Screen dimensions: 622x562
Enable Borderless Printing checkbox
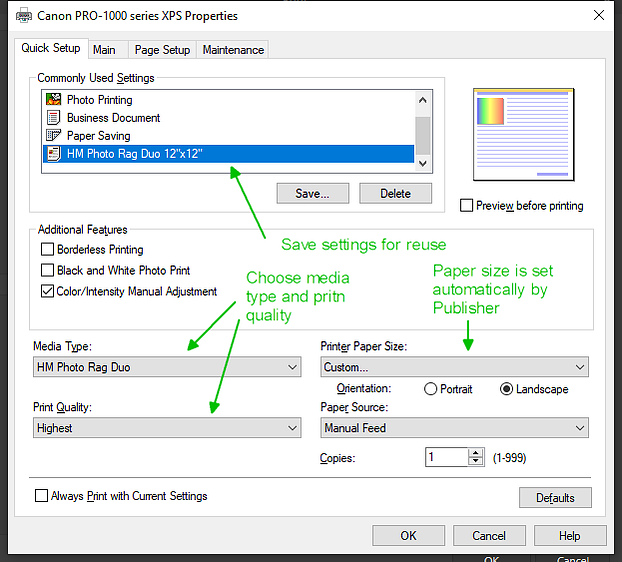click(47, 249)
